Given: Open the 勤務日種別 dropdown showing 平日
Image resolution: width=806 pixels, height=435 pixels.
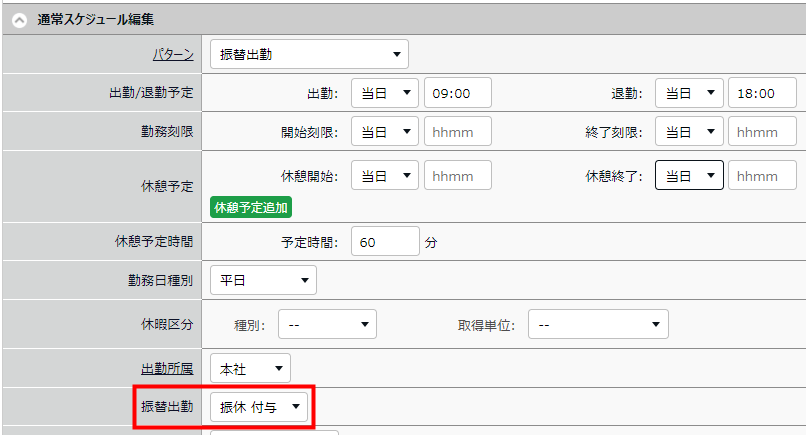Looking at the screenshot, I should [263, 280].
